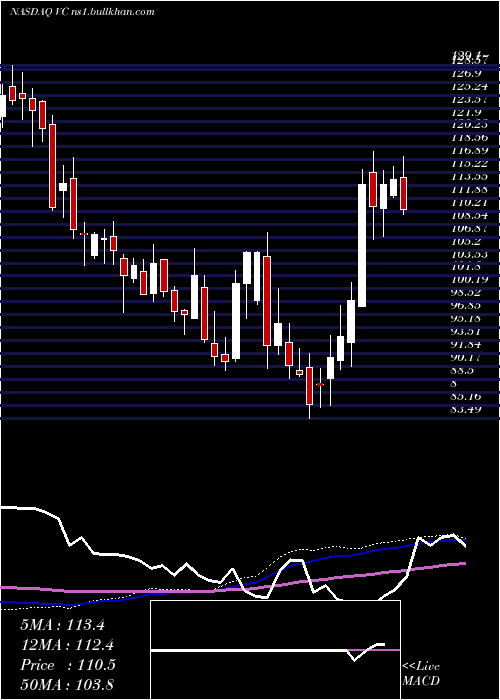
Task: Click the 106.87 price axis label
Action: (469, 229)
